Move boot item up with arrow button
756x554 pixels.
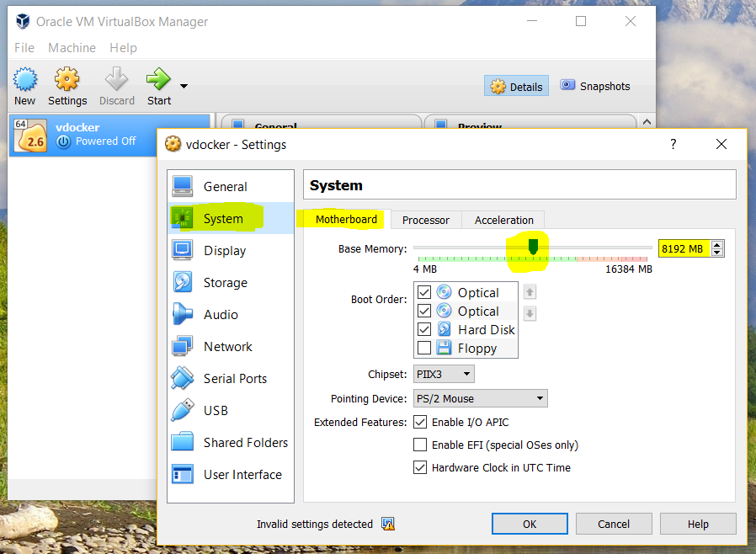point(530,292)
